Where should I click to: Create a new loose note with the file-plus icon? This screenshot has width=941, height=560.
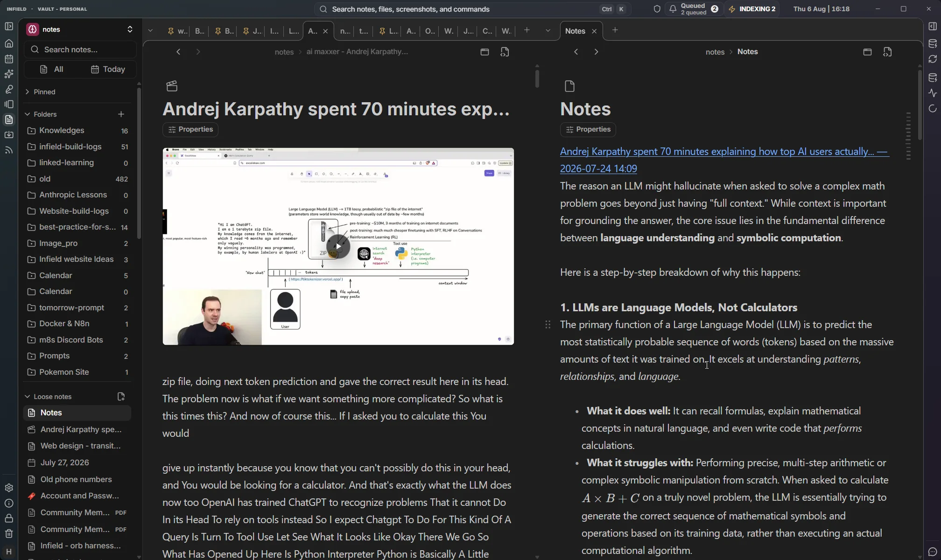pos(121,397)
